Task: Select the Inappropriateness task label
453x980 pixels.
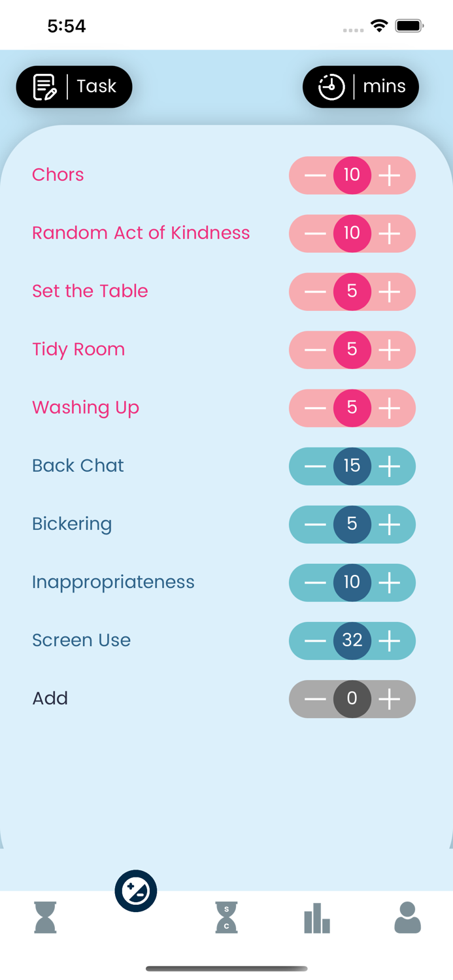Action: click(x=113, y=582)
